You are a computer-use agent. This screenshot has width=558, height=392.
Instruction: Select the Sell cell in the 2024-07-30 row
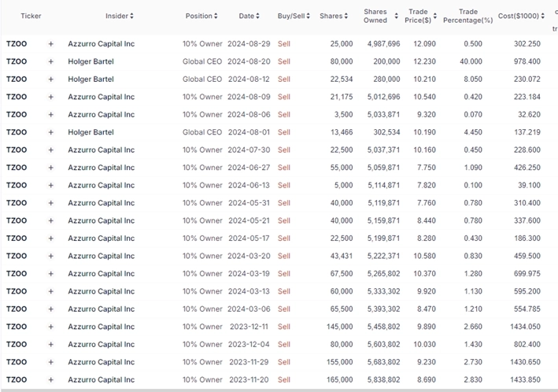coord(283,150)
